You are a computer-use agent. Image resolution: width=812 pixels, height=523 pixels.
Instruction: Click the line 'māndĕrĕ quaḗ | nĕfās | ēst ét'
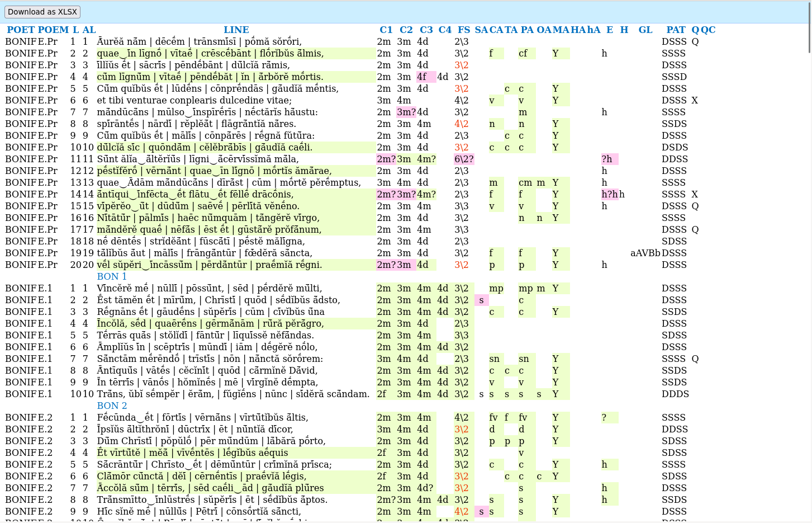pyautogui.click(x=236, y=229)
